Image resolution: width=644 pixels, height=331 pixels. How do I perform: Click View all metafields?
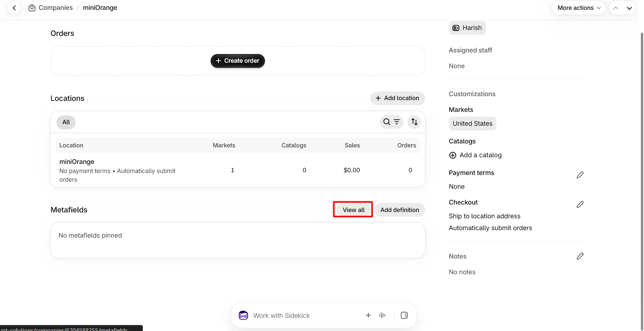pyautogui.click(x=353, y=210)
